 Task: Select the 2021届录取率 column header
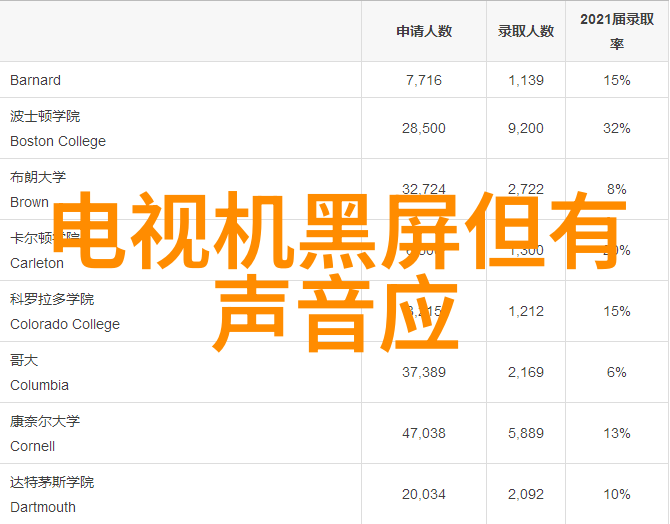click(x=617, y=31)
